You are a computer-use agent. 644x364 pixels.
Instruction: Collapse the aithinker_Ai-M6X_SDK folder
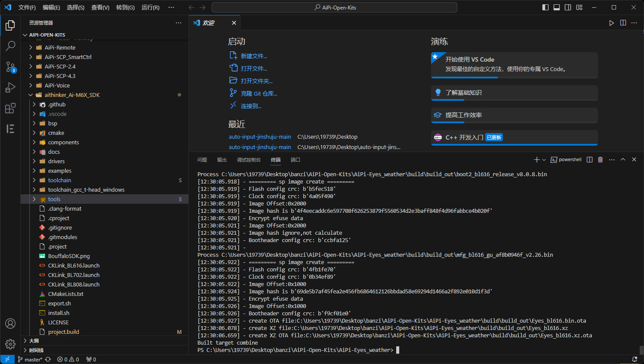point(105,95)
